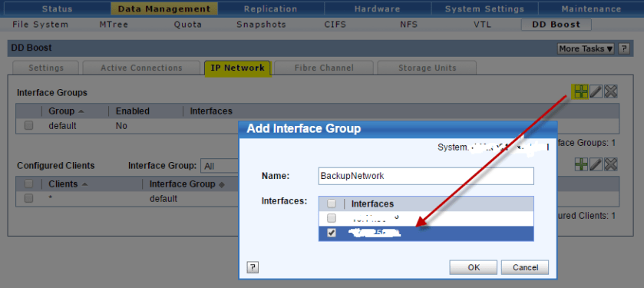644x288 pixels.
Task: Select the first interface row in dialog
Action: [426, 218]
